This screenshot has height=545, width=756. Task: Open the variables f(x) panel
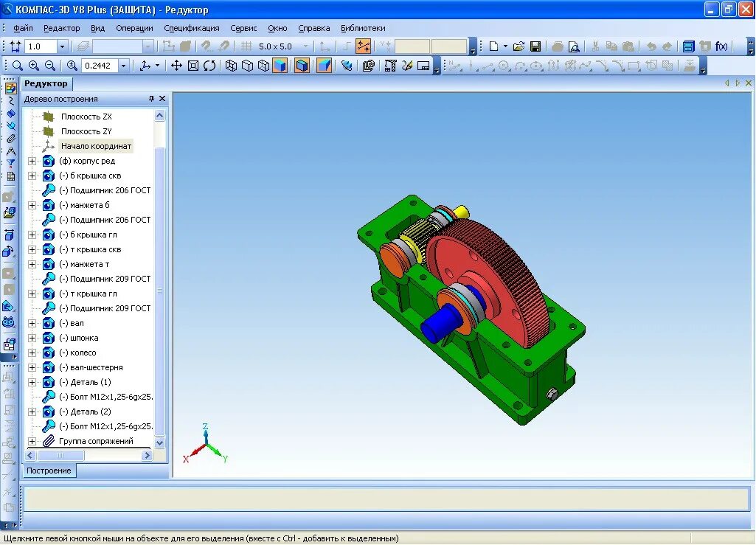pyautogui.click(x=721, y=46)
